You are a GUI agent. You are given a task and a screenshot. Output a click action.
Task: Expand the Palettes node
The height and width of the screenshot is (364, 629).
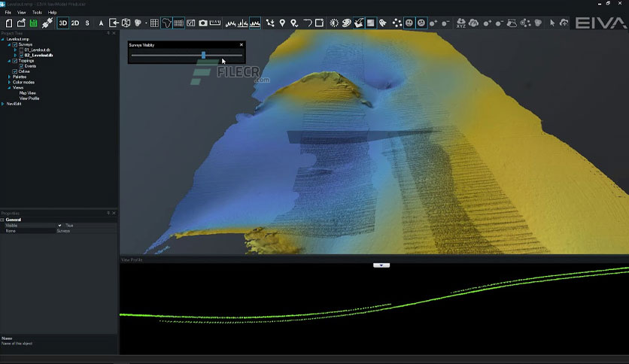click(9, 77)
